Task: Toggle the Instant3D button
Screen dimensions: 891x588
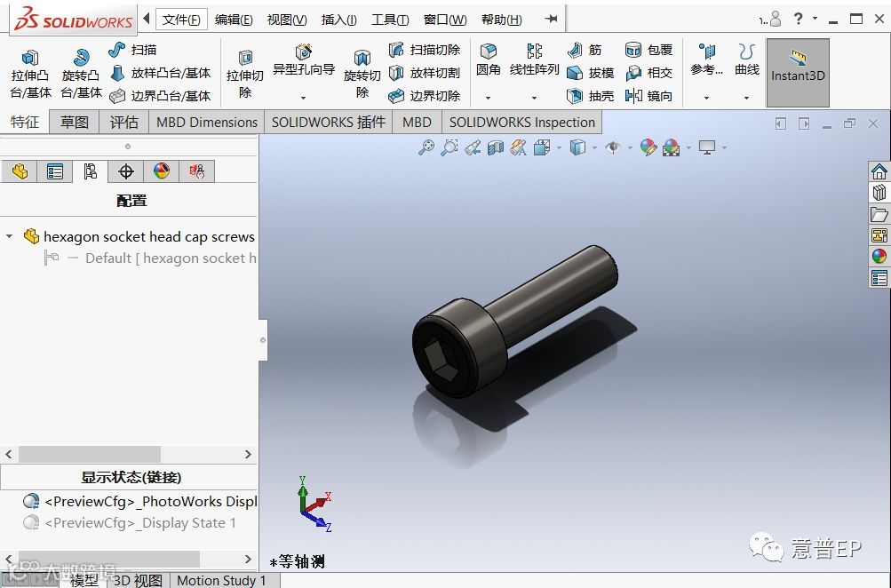Action: coord(798,73)
